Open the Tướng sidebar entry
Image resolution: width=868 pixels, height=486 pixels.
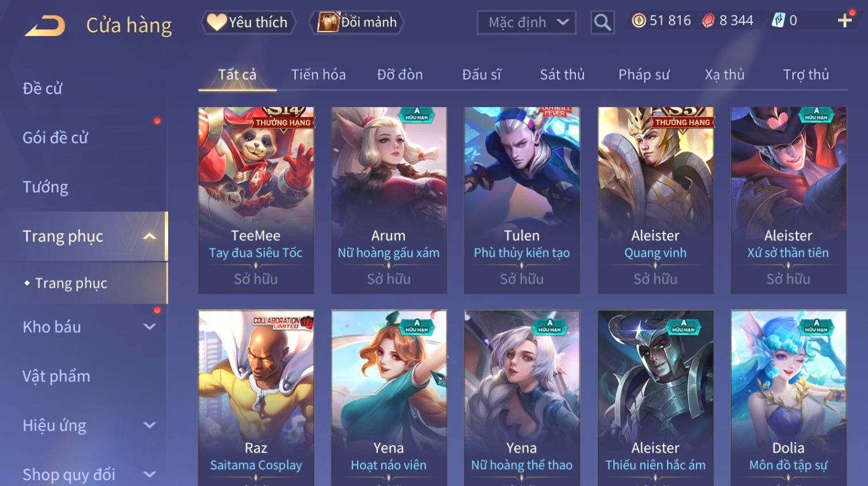pyautogui.click(x=46, y=187)
